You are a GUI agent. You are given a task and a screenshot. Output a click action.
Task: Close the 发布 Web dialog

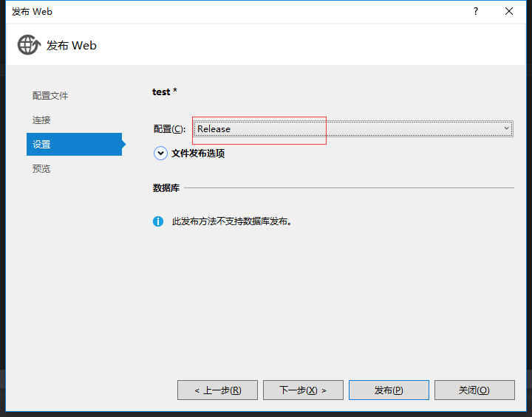[509, 11]
